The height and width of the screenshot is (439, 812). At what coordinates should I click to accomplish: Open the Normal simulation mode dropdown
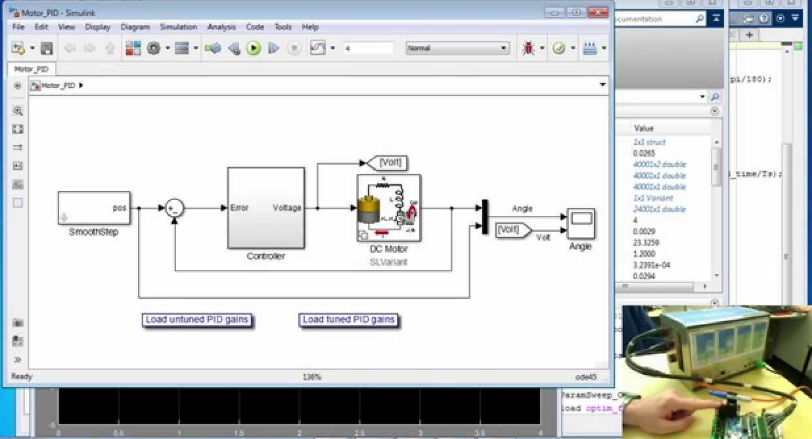457,48
